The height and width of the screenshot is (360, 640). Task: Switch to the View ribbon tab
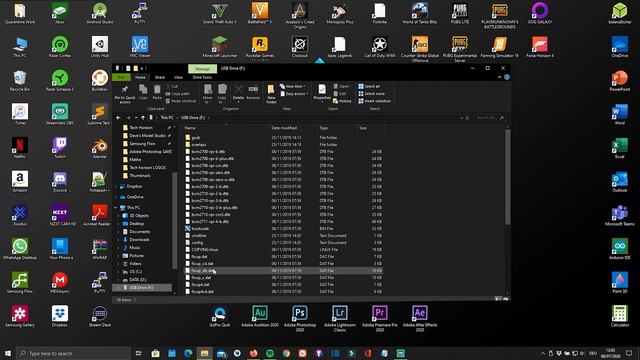click(x=178, y=77)
